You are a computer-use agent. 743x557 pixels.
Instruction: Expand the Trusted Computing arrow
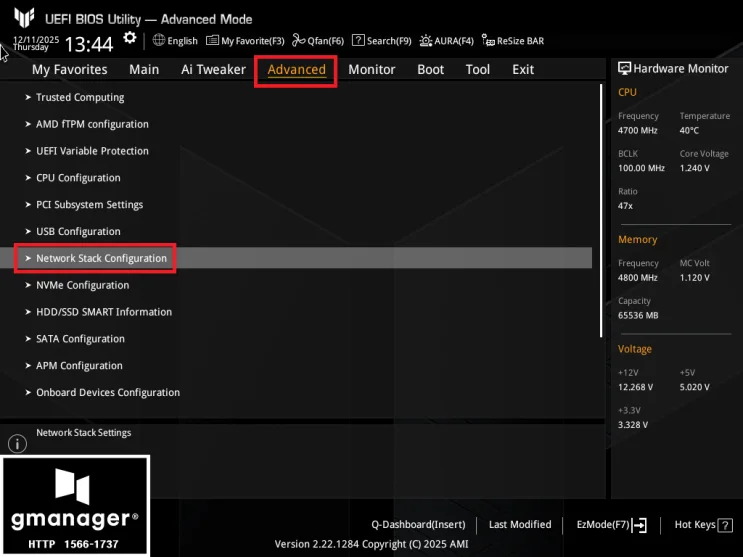tap(28, 97)
